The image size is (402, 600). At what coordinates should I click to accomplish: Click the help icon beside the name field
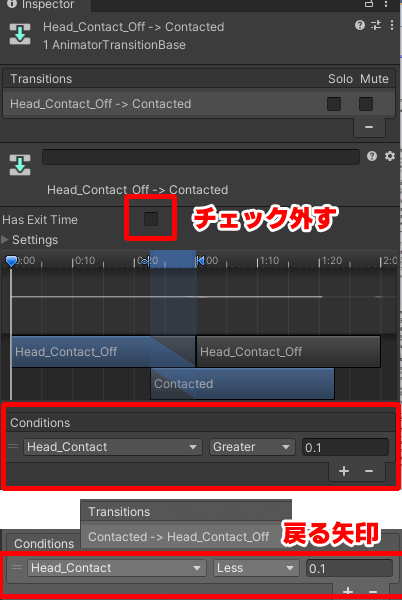(x=372, y=156)
